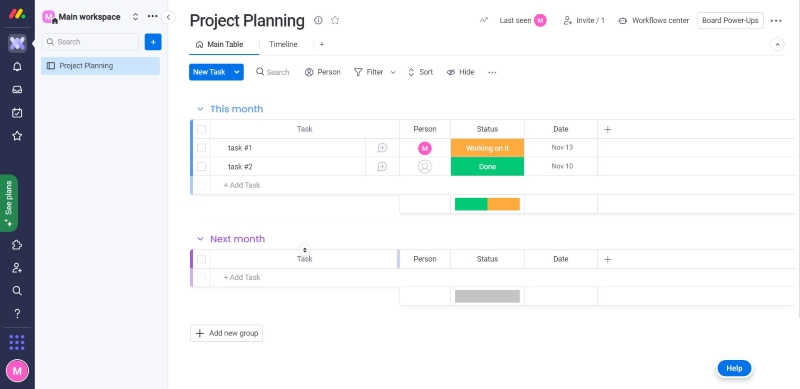The width and height of the screenshot is (800, 389).
Task: Open Invite members icon in sidebar
Action: point(17,268)
